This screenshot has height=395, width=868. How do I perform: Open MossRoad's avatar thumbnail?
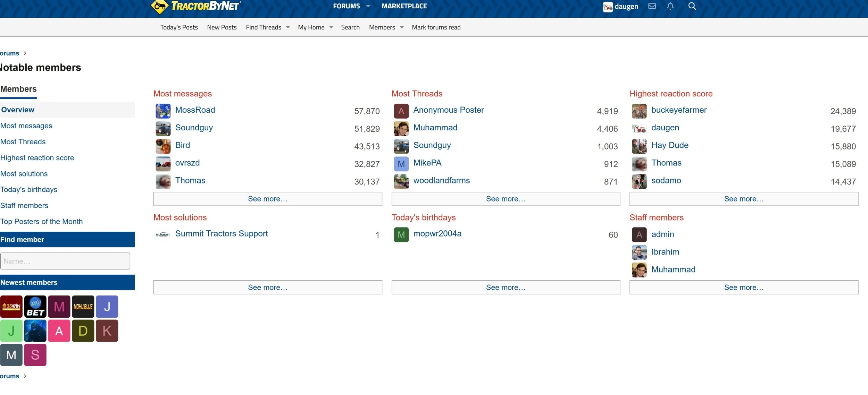(163, 111)
